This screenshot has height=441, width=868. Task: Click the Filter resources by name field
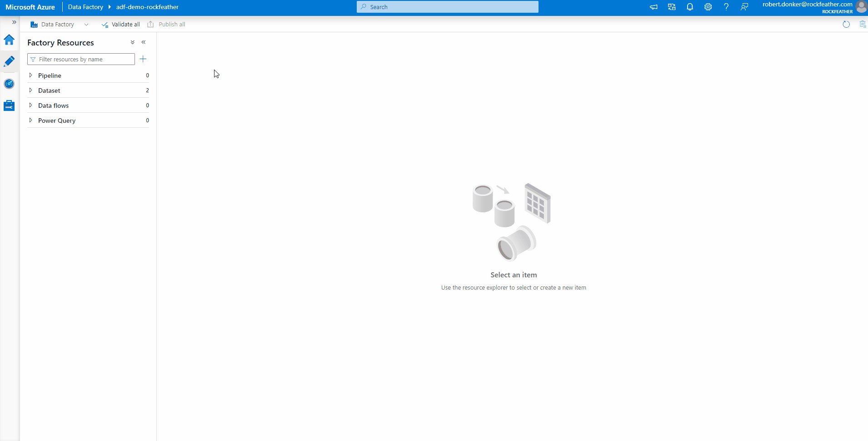point(81,59)
